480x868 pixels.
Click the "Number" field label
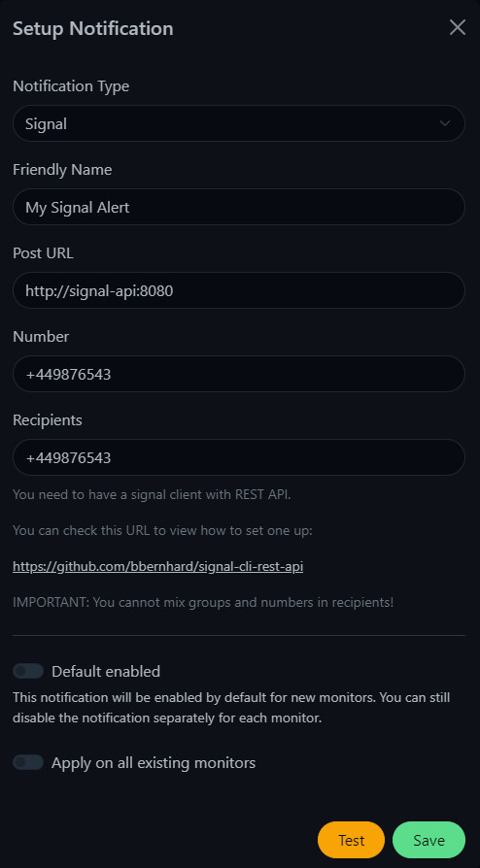[x=41, y=337]
